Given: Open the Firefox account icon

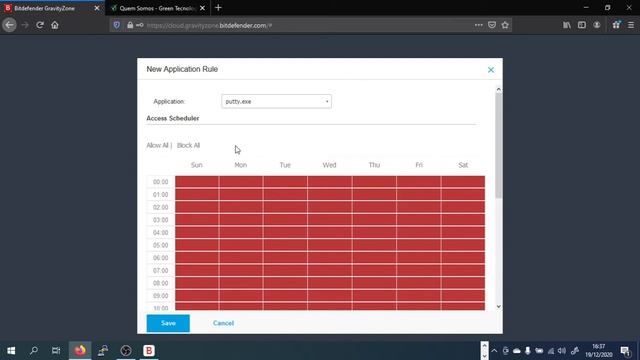Looking at the screenshot, I should point(597,25).
